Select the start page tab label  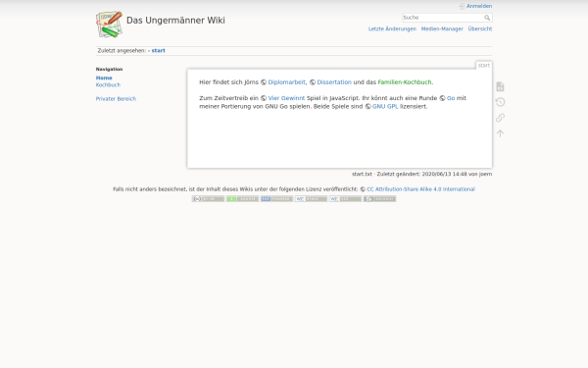pyautogui.click(x=484, y=66)
